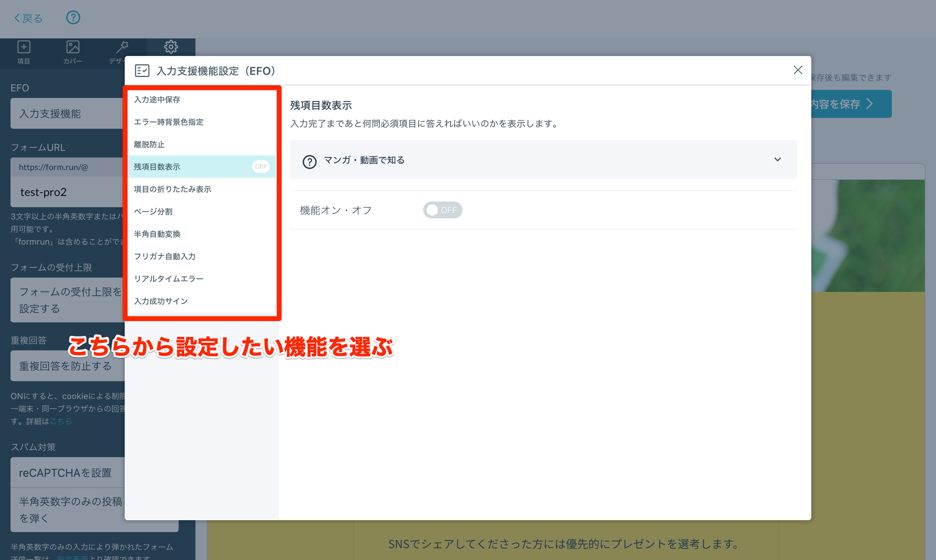Click the 内容を保存 button
The height and width of the screenshot is (560, 936).
coord(850,104)
